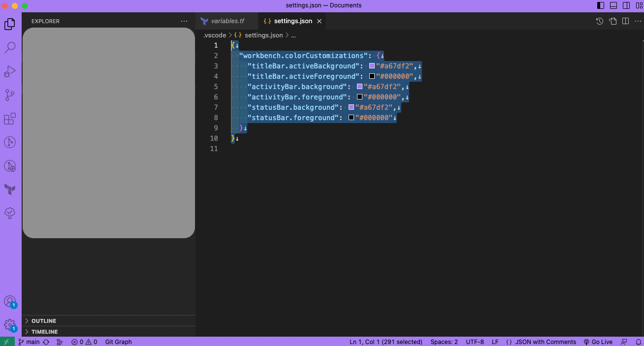Open editor More Actions ellipsis
Viewport: 644px width, 346px height.
pos(638,21)
